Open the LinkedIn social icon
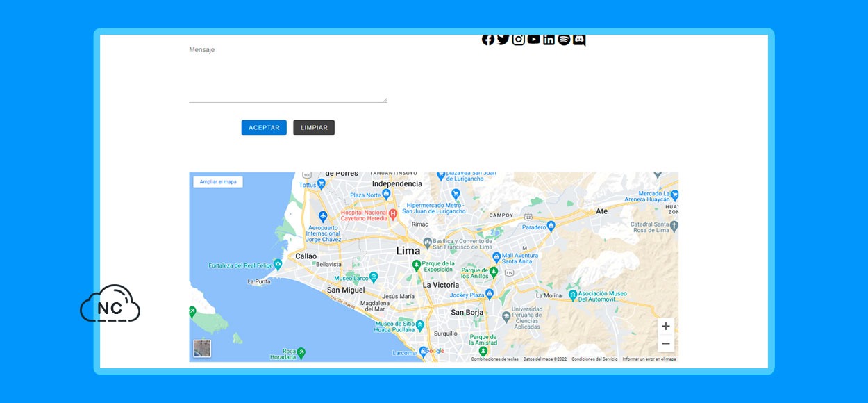 pyautogui.click(x=549, y=40)
